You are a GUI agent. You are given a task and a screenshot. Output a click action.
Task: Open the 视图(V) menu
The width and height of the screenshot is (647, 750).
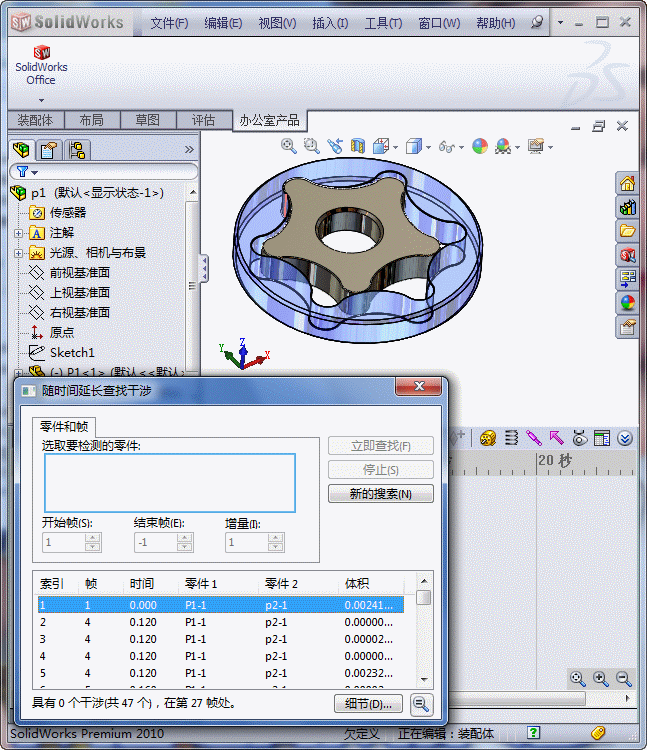tap(277, 23)
